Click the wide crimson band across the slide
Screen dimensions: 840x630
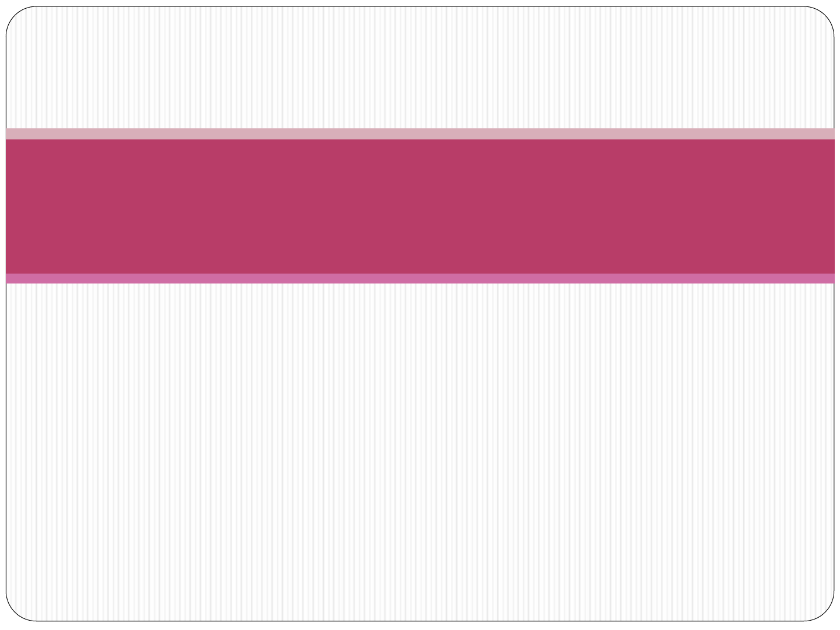point(420,206)
